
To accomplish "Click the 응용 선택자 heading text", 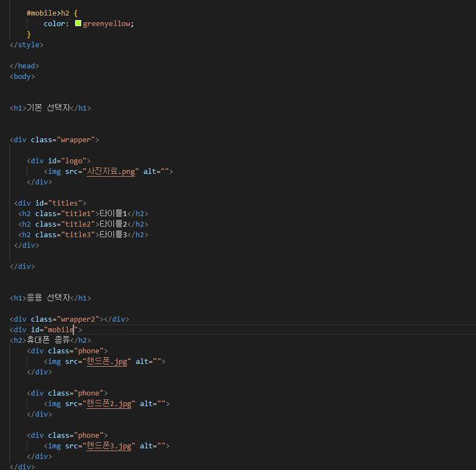I will click(48, 297).
